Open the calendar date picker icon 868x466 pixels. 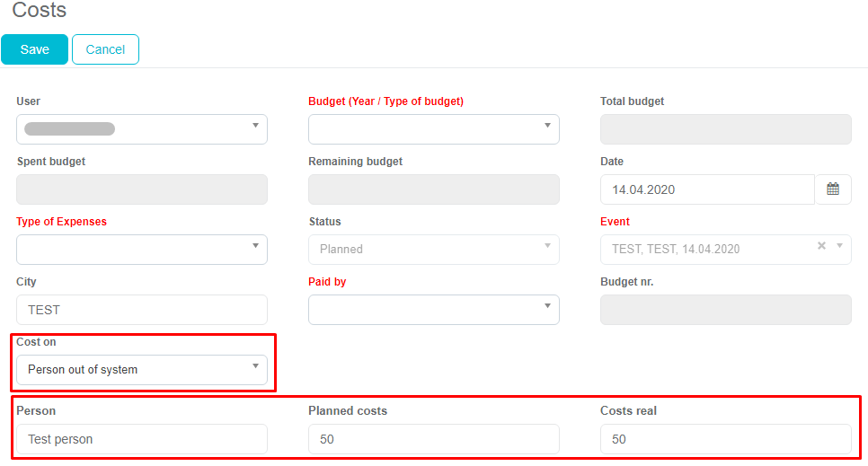click(x=832, y=189)
